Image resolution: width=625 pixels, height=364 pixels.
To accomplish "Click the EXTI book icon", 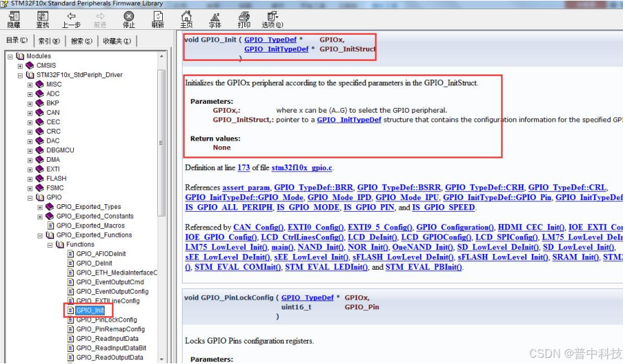I will (x=40, y=169).
